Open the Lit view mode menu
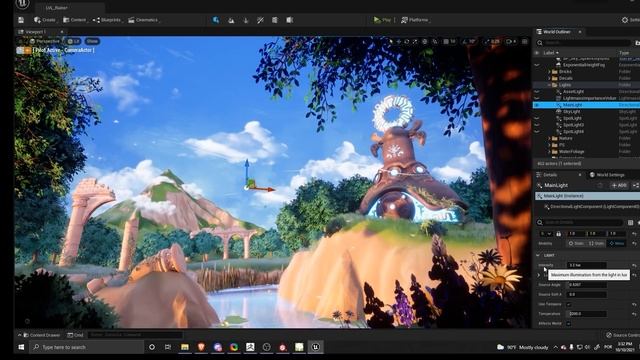 tap(73, 41)
